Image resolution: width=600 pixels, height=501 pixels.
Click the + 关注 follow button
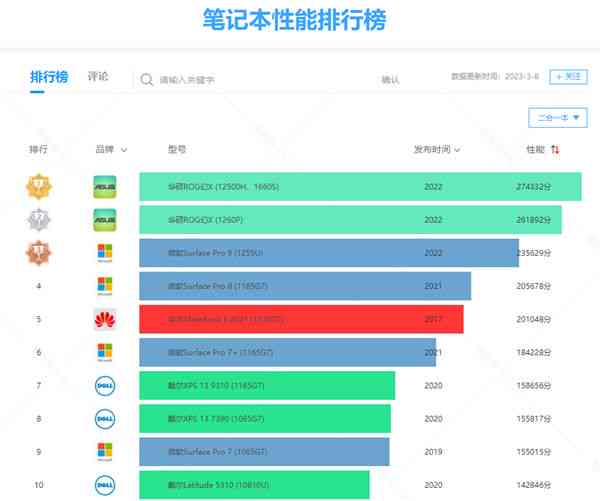pyautogui.click(x=568, y=77)
